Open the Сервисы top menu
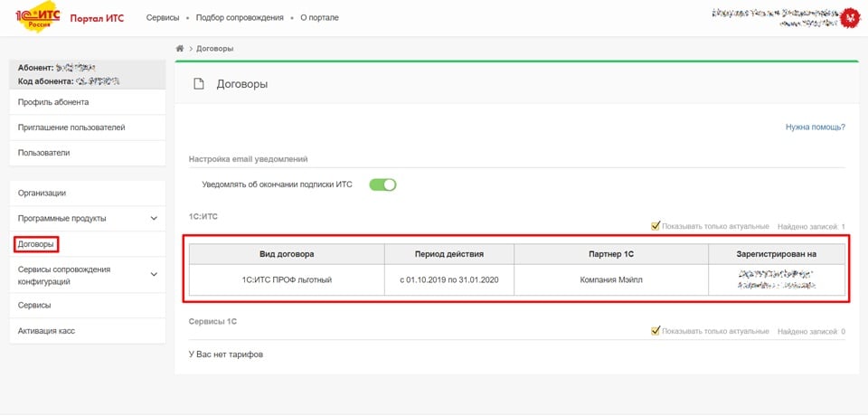Image resolution: width=868 pixels, height=416 pixels. (x=162, y=18)
